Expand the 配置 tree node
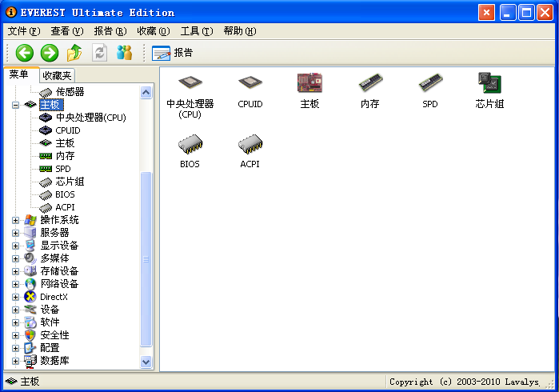Viewport: 559px width, 392px height. click(15, 349)
